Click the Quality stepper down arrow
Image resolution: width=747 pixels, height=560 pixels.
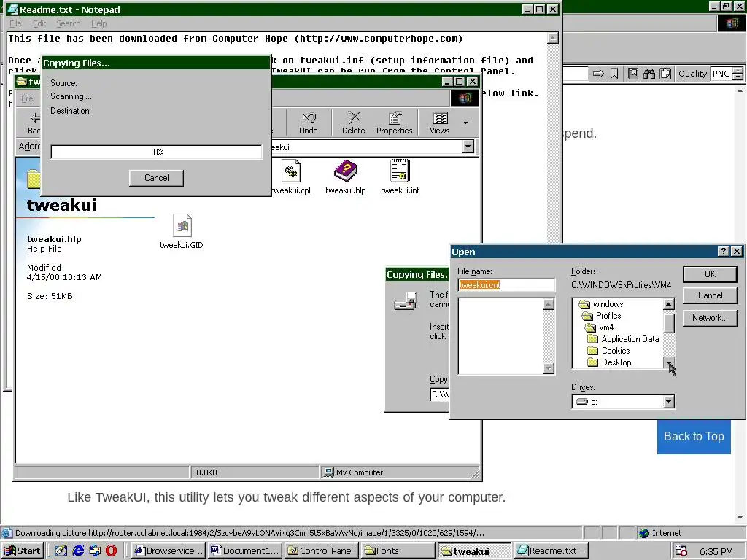[738, 77]
